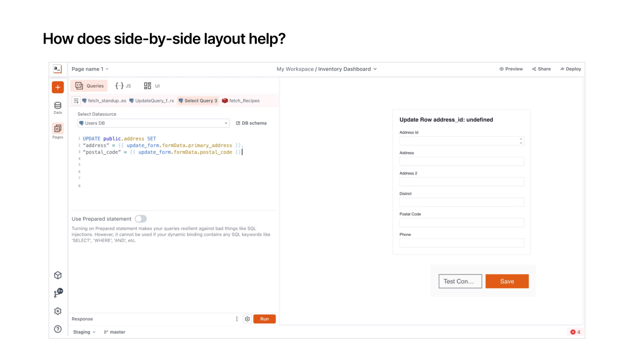Click the orange plus add button
Image resolution: width=644 pixels, height=362 pixels.
coord(58,87)
